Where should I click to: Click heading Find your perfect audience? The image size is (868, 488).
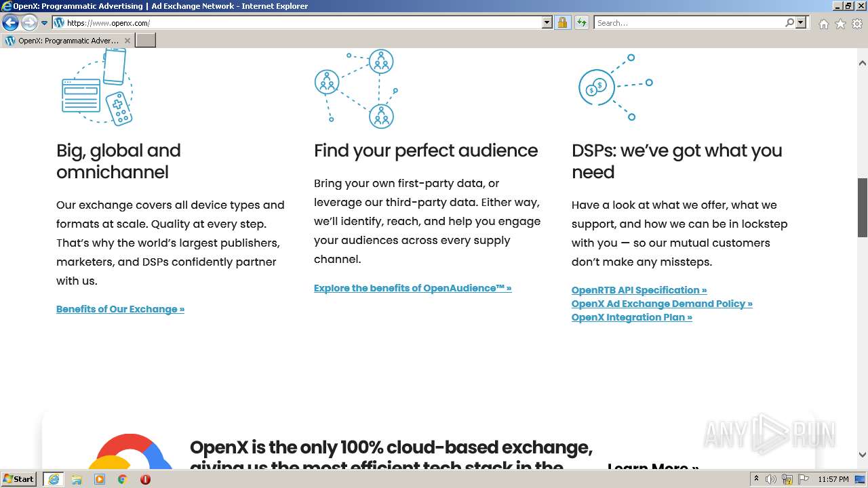click(x=426, y=150)
